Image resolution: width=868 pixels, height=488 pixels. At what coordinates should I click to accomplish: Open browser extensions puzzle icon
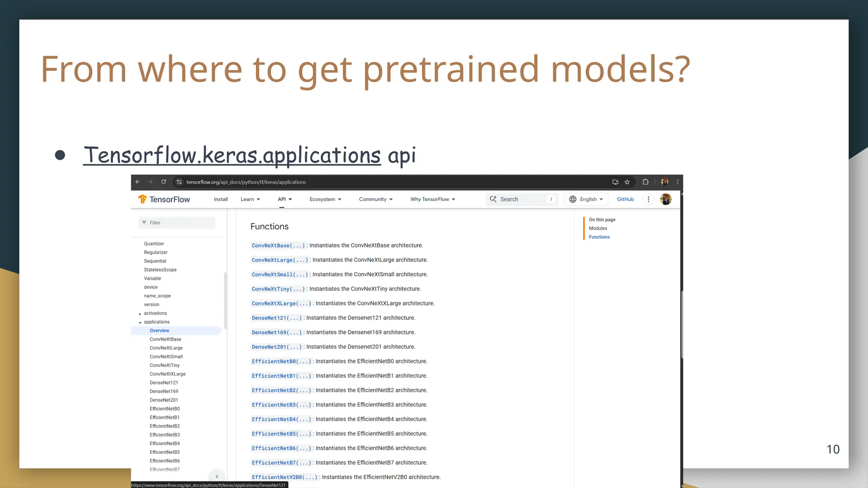[x=645, y=182]
